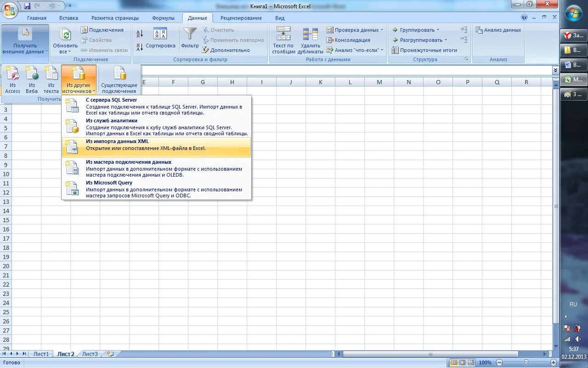
Task: Open Data Analysis (Анализ данных)
Action: tap(498, 30)
